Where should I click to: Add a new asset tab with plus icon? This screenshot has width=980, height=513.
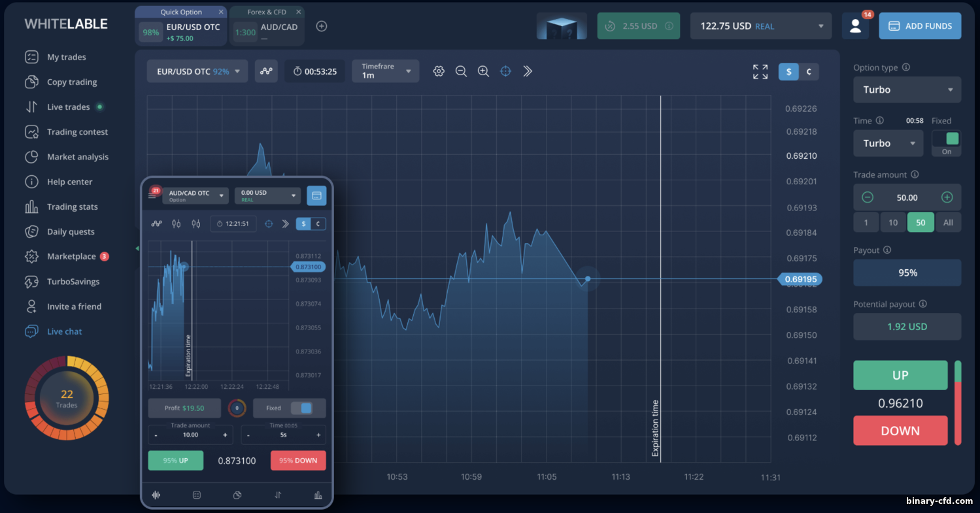[321, 26]
